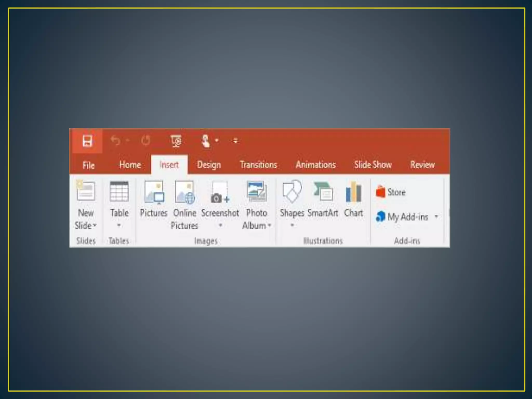Viewport: 532px width, 399px height.
Task: Click the Undo arrow icon
Action: 115,141
